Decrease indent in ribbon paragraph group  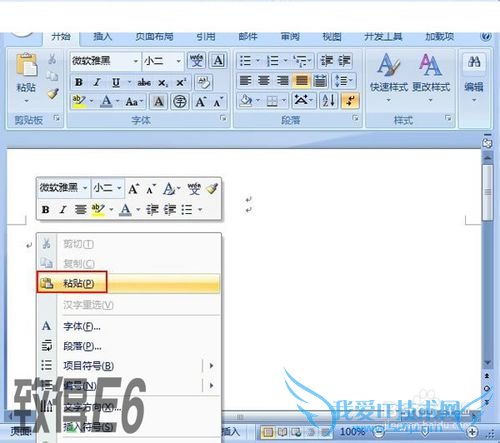click(326, 61)
